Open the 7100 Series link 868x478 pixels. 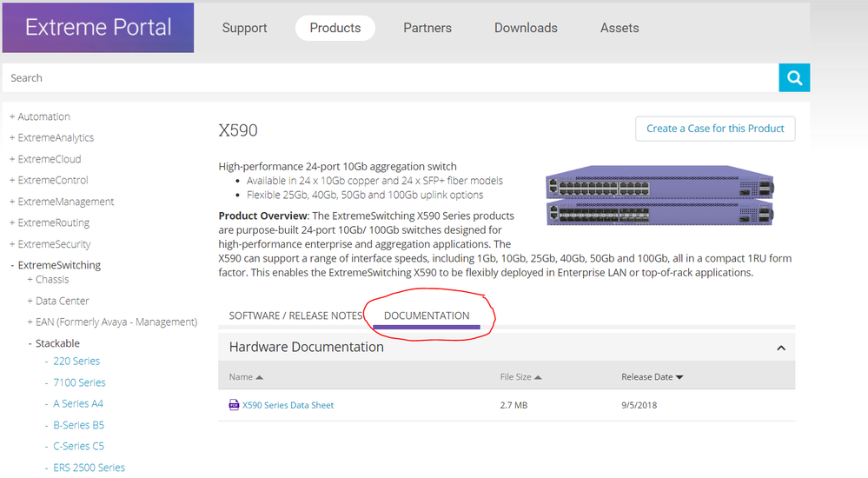point(79,382)
